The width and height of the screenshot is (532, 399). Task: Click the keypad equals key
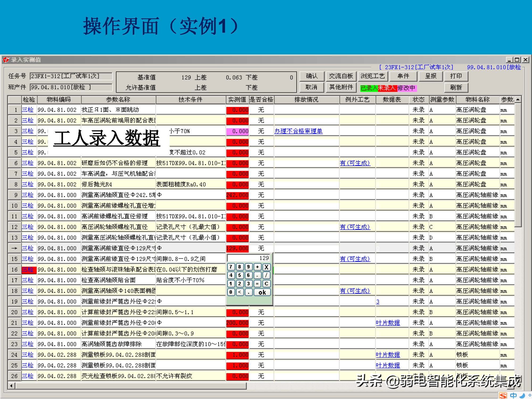257,284
